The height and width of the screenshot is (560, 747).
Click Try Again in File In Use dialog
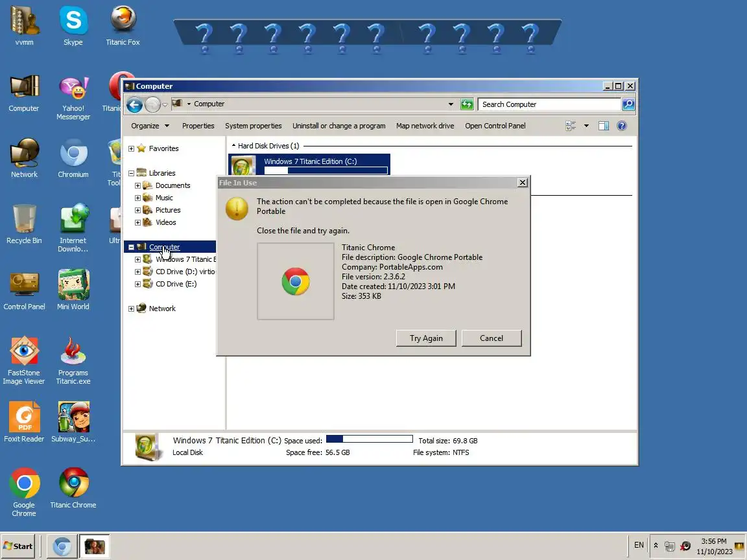[x=426, y=338]
